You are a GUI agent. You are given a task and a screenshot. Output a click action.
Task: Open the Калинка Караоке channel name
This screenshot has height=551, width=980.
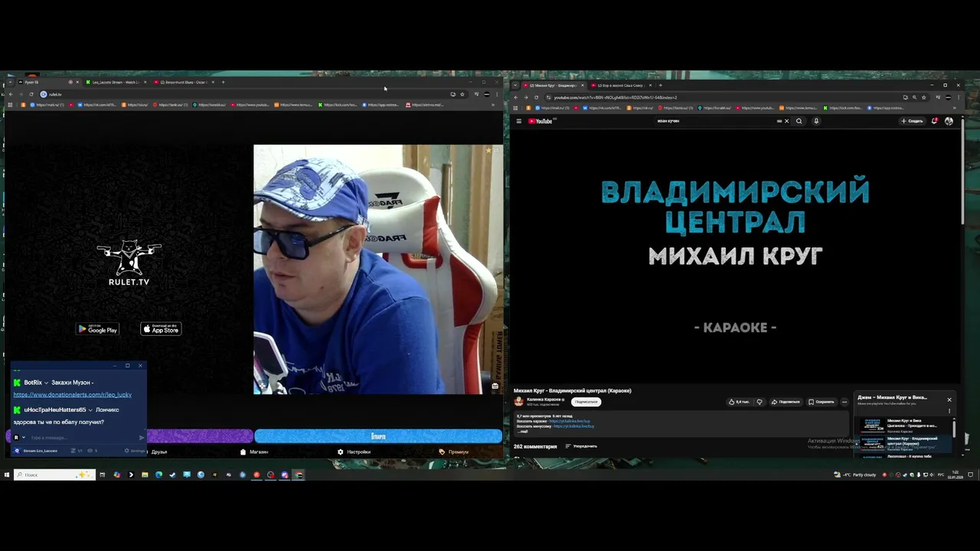pyautogui.click(x=543, y=399)
